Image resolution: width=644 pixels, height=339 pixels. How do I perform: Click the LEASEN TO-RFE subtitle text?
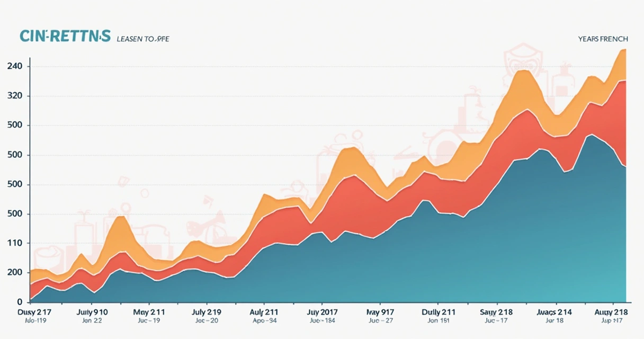point(142,39)
